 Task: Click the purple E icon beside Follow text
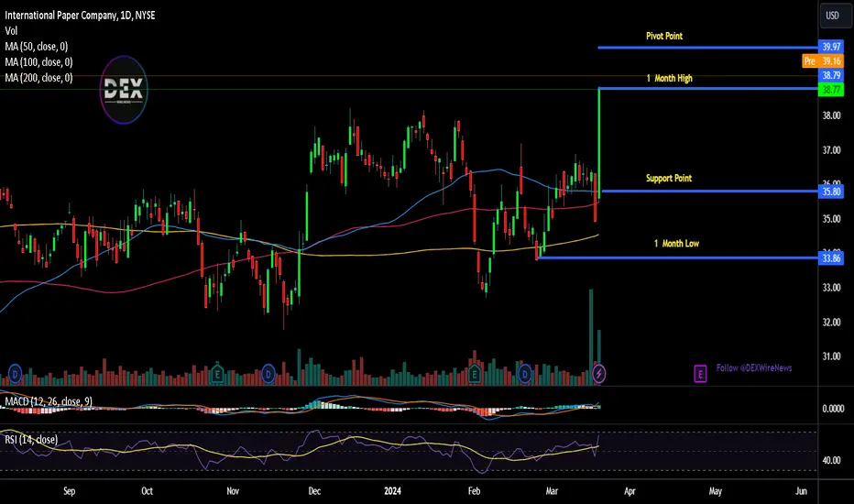(700, 373)
